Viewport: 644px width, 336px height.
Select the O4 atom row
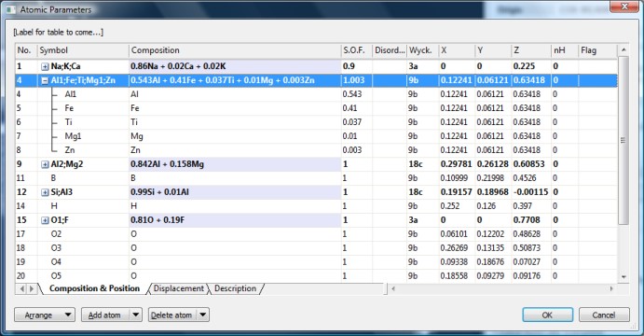point(316,262)
